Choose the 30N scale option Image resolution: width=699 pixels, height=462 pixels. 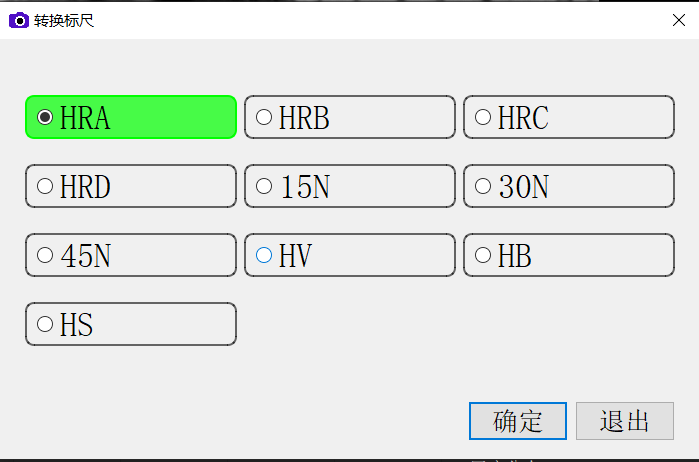tap(568, 186)
